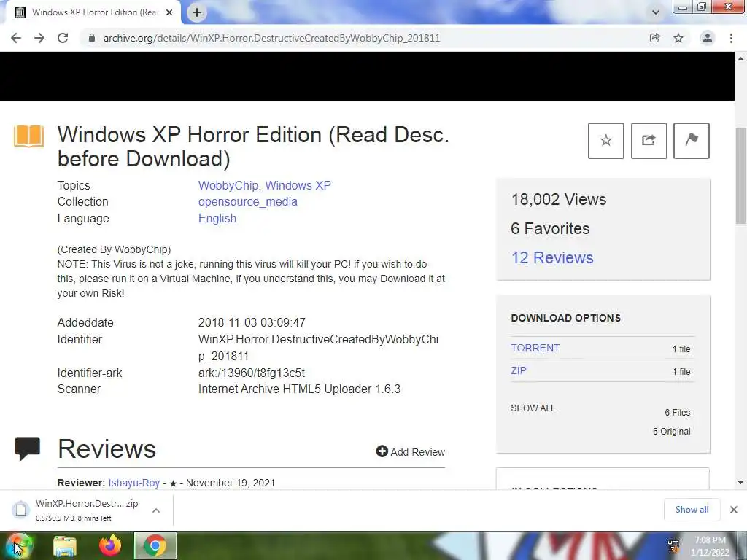Click the Chrome taskbar icon
Viewport: 747px width, 560px height.
click(155, 545)
